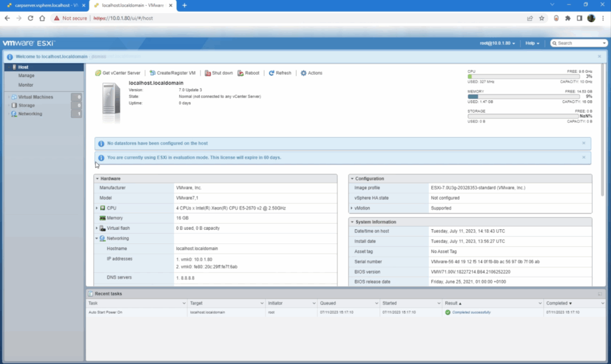Open Task column dropdown arrow

point(184,303)
